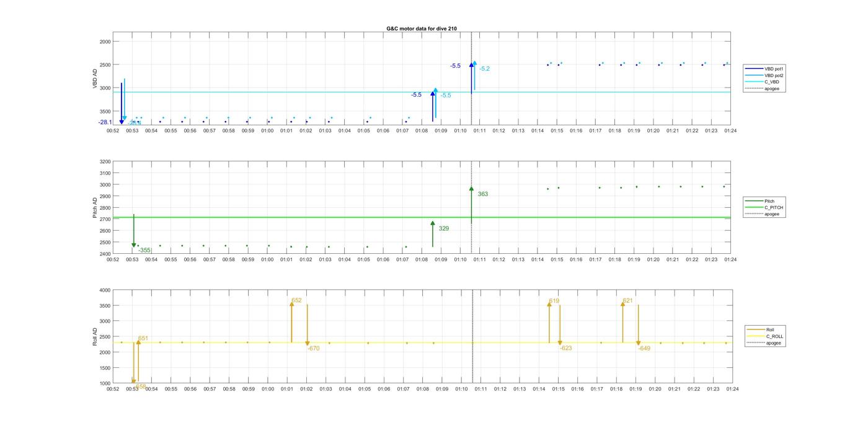Select the 'C_VBD' legend entry
Screen dimensions: 868x430
pyautogui.click(x=763, y=82)
